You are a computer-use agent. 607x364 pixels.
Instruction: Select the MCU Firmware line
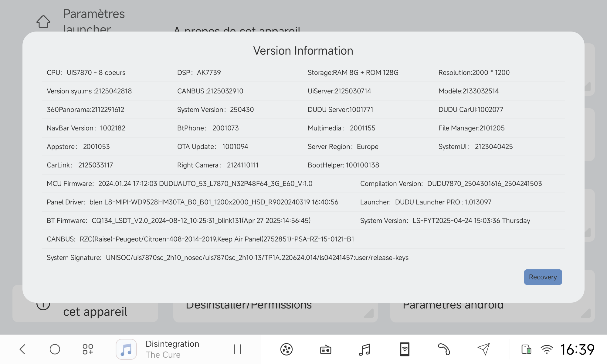pos(180,184)
